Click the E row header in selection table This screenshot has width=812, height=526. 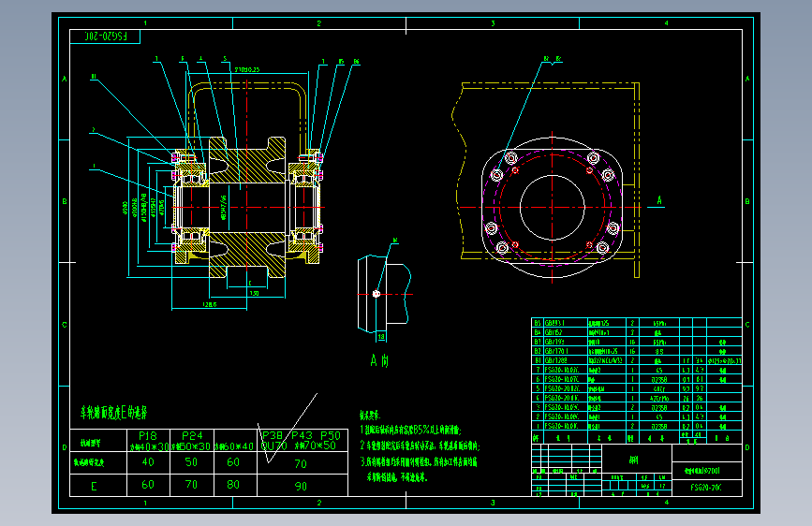coord(94,486)
